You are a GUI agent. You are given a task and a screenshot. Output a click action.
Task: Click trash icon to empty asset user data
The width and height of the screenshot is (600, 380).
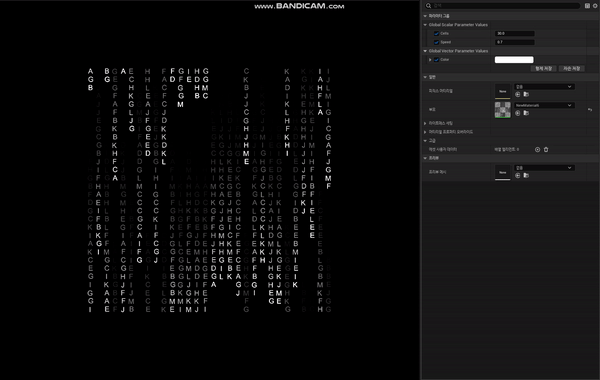tap(546, 150)
